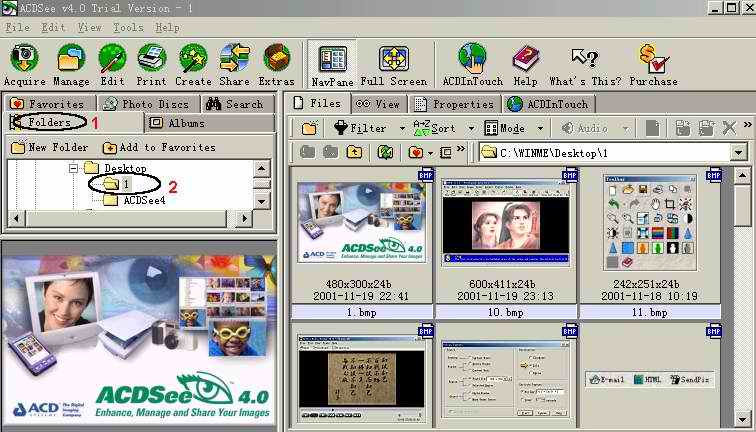Open the Help menu
The image size is (756, 432).
pyautogui.click(x=167, y=27)
